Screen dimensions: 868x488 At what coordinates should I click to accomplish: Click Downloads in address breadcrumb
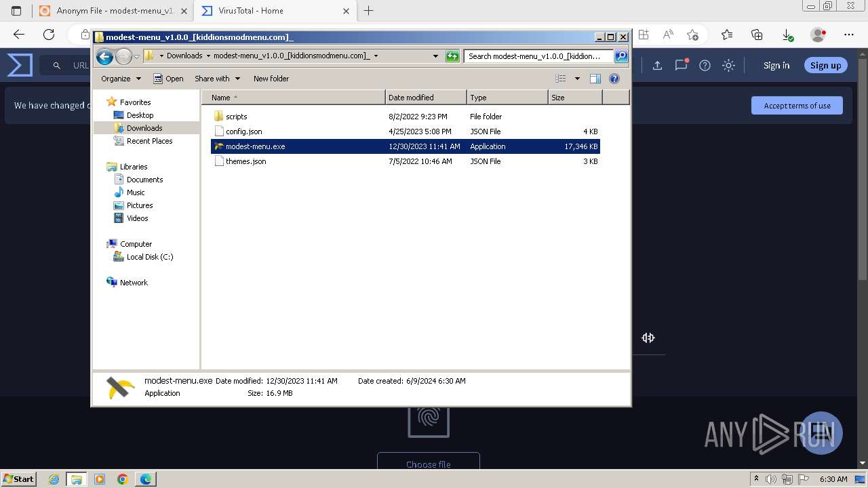coord(184,56)
